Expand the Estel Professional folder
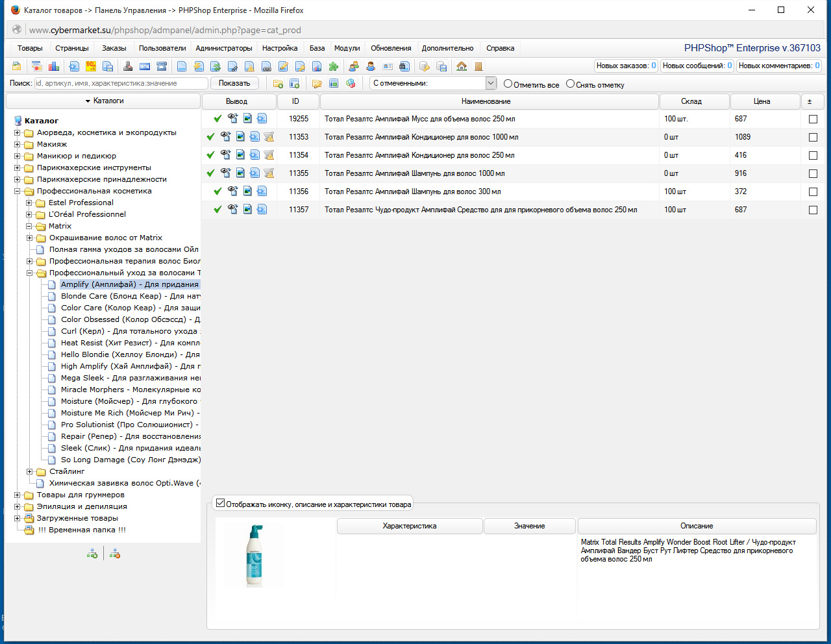Screen dimensions: 831x644 [29, 203]
